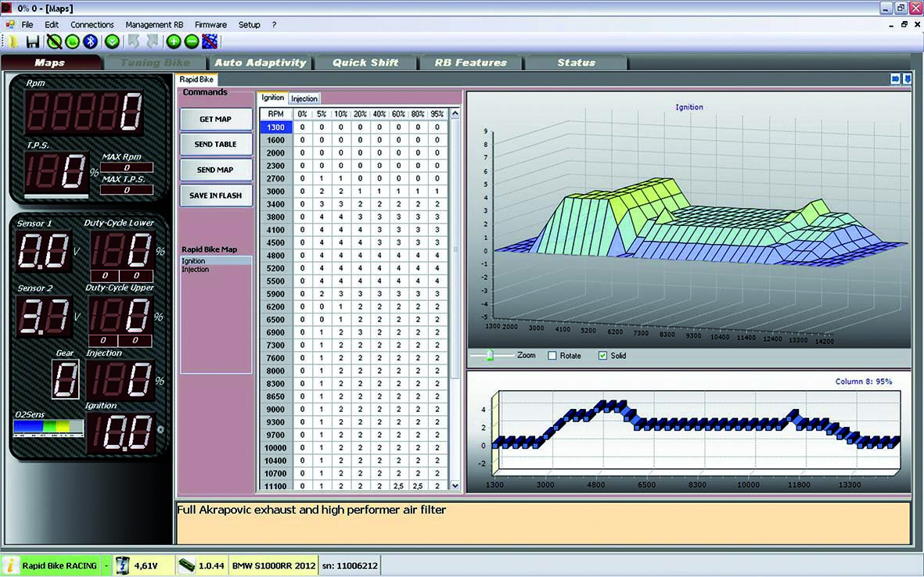Viewport: 924px width, 577px height.
Task: Click the battery voltage status icon
Action: 122,564
